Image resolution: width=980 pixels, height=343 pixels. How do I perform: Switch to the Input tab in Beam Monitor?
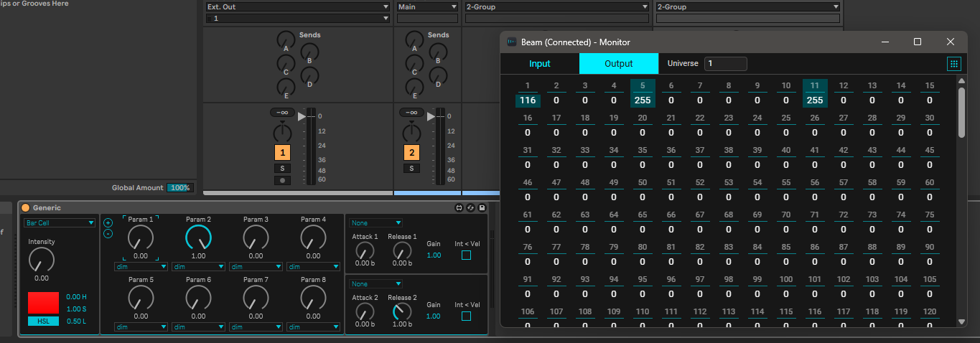coord(540,64)
